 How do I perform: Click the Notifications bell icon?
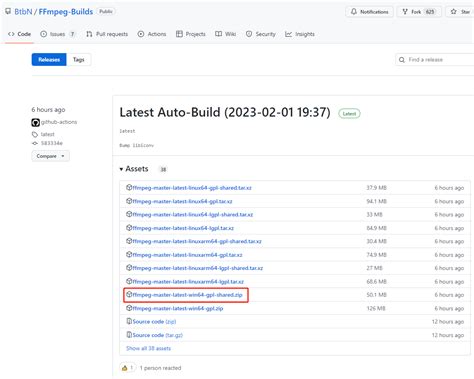point(354,12)
